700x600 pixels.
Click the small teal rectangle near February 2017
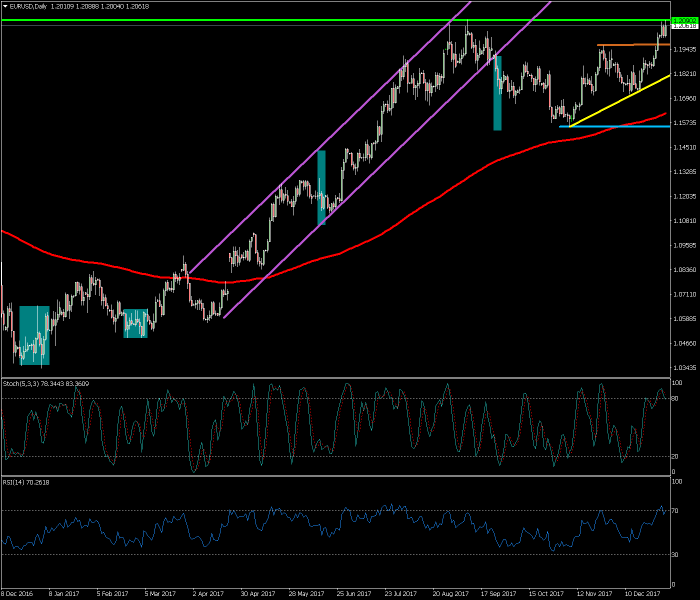coord(135,323)
